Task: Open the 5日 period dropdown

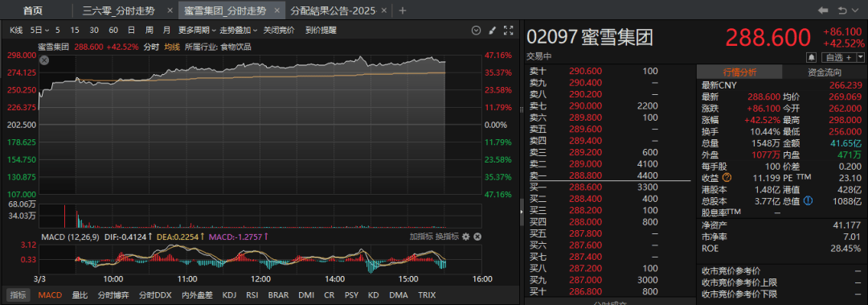Action: tap(40, 31)
